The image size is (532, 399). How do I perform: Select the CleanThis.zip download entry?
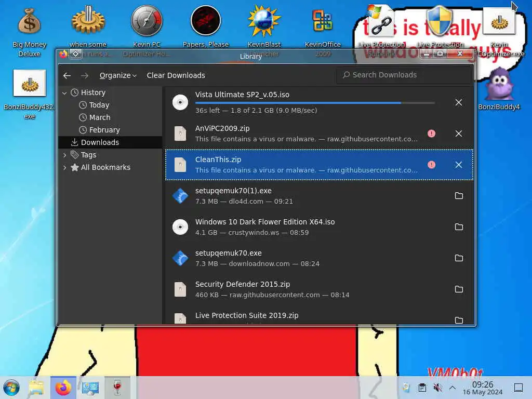point(319,165)
